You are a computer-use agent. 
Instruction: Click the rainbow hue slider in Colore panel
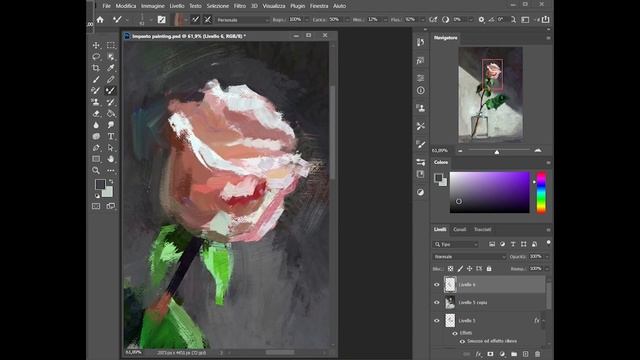541,192
